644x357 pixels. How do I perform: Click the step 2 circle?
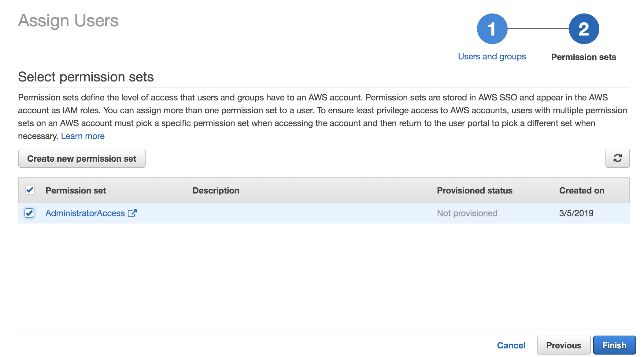(x=584, y=29)
